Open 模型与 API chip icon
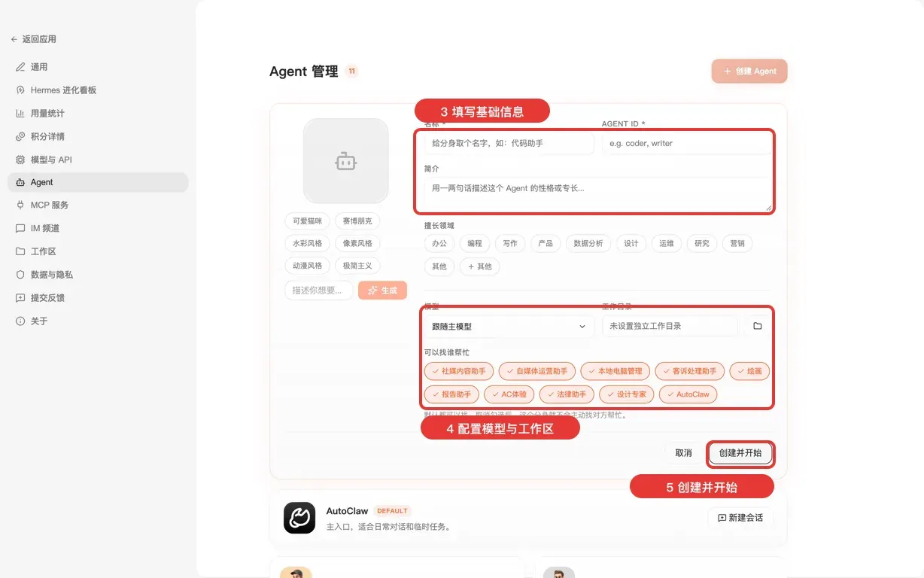This screenshot has width=924, height=578. point(20,160)
